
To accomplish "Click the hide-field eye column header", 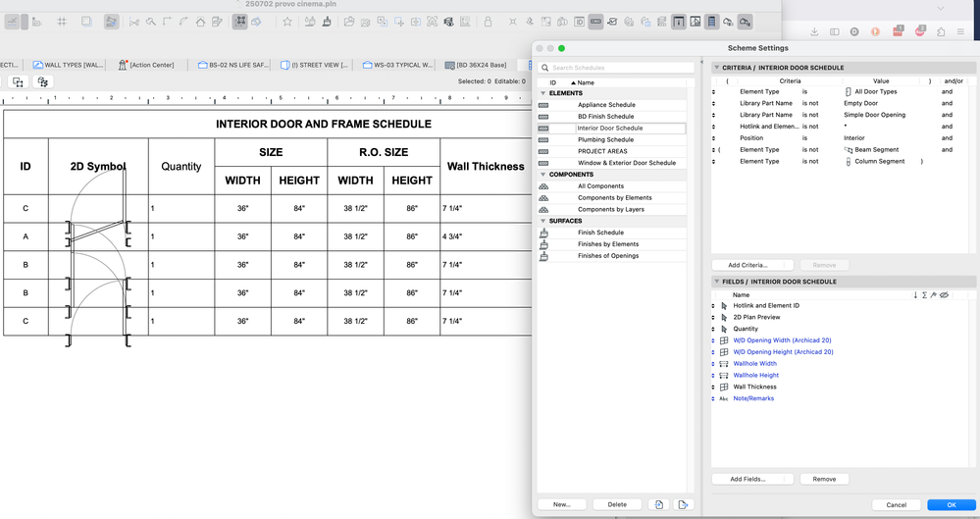I will pos(944,294).
